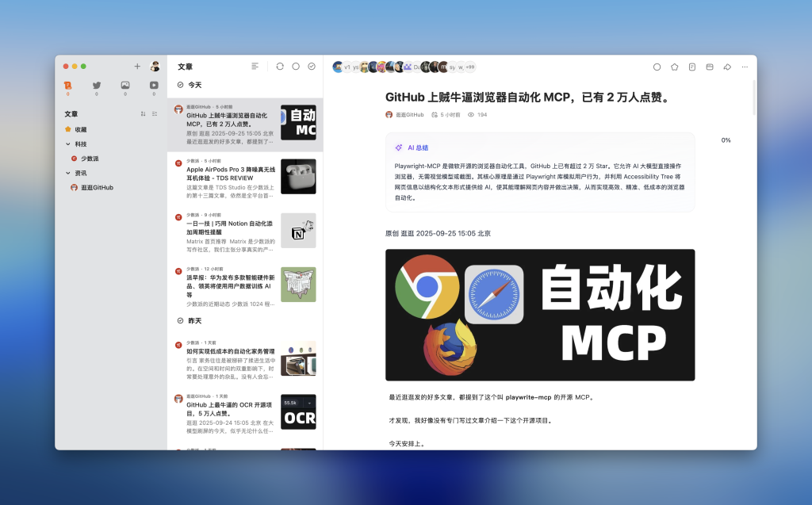Click the 原创 逛逛 2025-09-25 byline text
This screenshot has height=505, width=812.
(x=438, y=234)
